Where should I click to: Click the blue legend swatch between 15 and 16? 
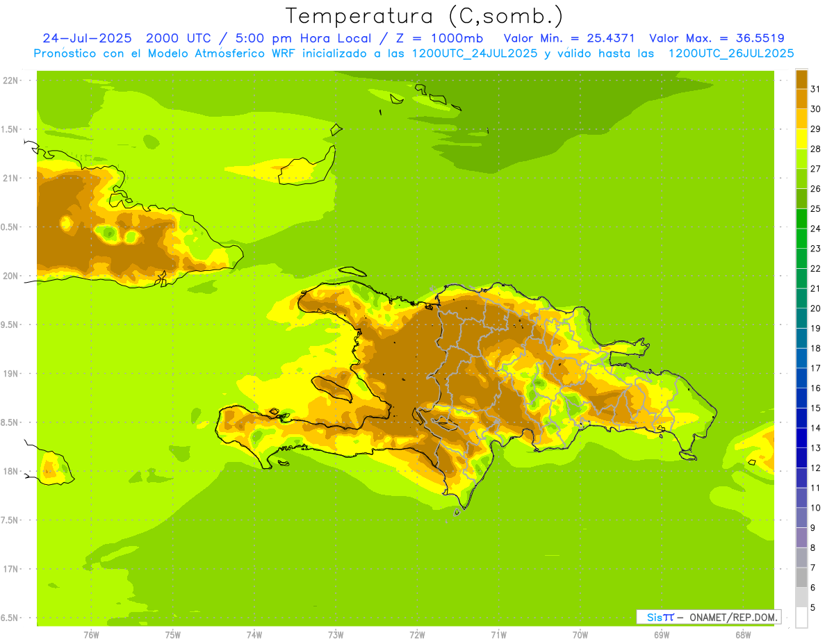[x=801, y=398]
